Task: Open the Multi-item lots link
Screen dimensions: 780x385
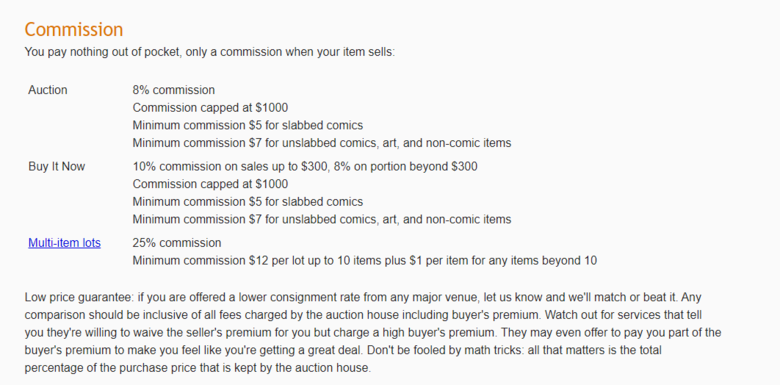Action: tap(64, 243)
